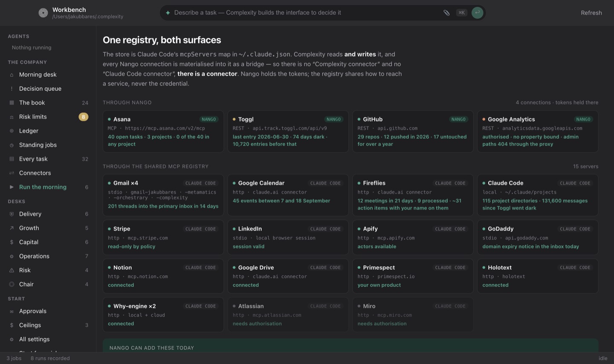Select the gear icon beside Operations
The width and height of the screenshot is (614, 364).
point(12,256)
